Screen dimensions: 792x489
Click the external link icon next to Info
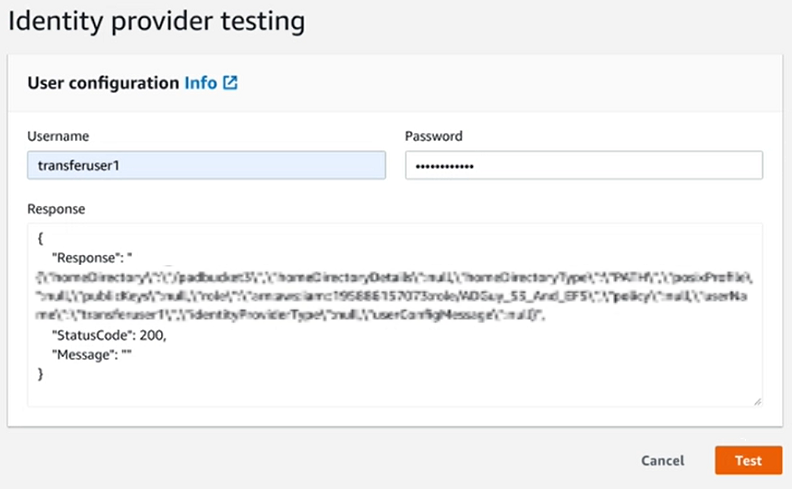[x=230, y=83]
